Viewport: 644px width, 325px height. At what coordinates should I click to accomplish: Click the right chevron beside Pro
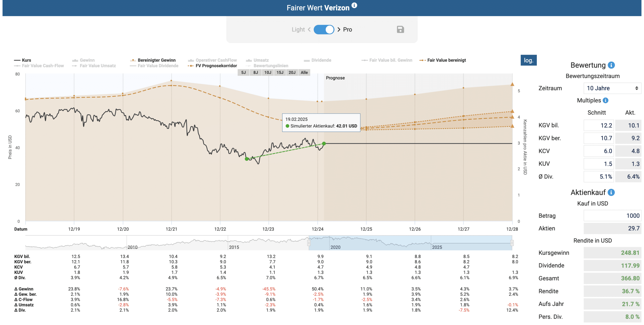[339, 29]
